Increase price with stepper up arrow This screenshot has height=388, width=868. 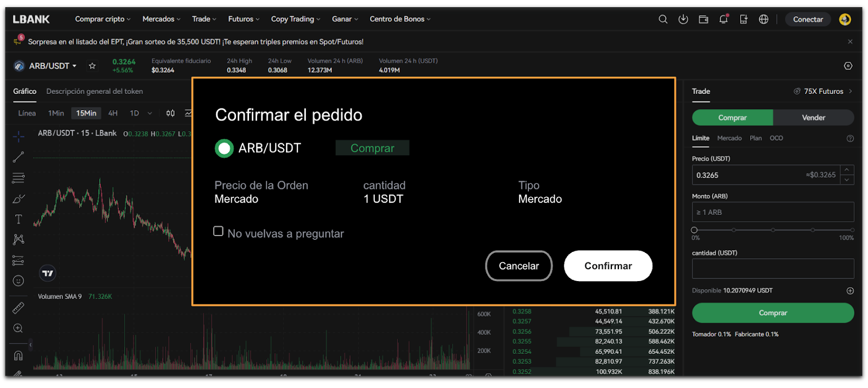[x=847, y=170]
